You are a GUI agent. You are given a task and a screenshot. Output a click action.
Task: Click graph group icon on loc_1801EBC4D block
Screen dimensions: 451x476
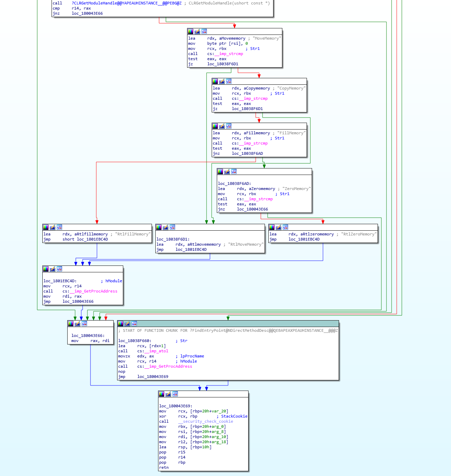(x=59, y=269)
